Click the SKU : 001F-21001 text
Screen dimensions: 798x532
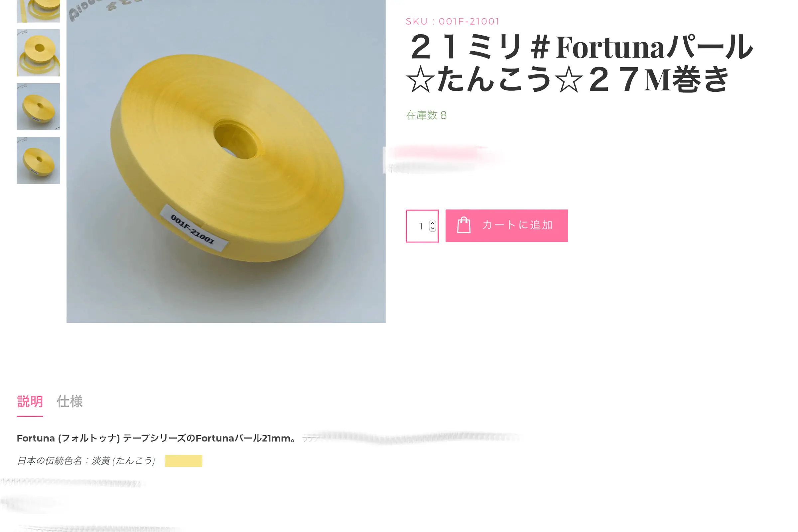[x=452, y=21]
